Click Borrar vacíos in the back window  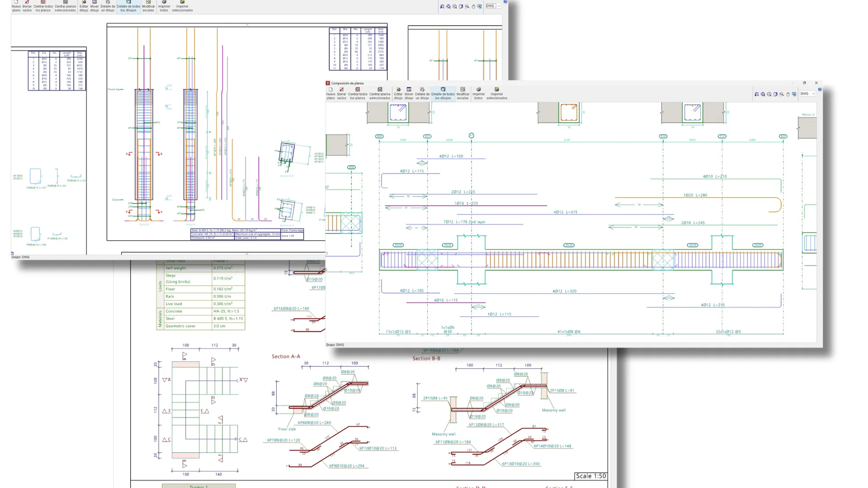pos(27,6)
